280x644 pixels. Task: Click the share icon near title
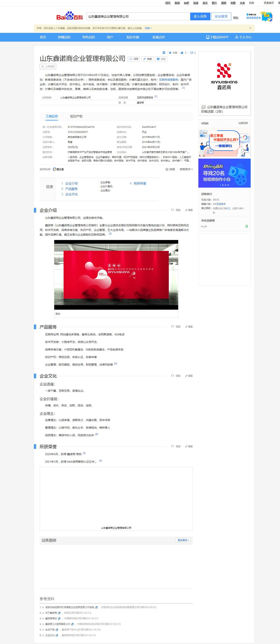point(192,53)
